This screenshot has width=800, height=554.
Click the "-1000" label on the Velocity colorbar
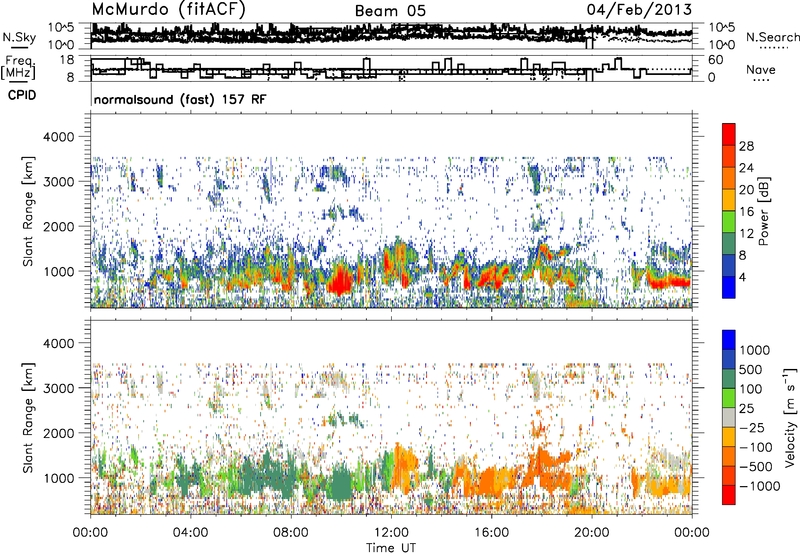(759, 486)
